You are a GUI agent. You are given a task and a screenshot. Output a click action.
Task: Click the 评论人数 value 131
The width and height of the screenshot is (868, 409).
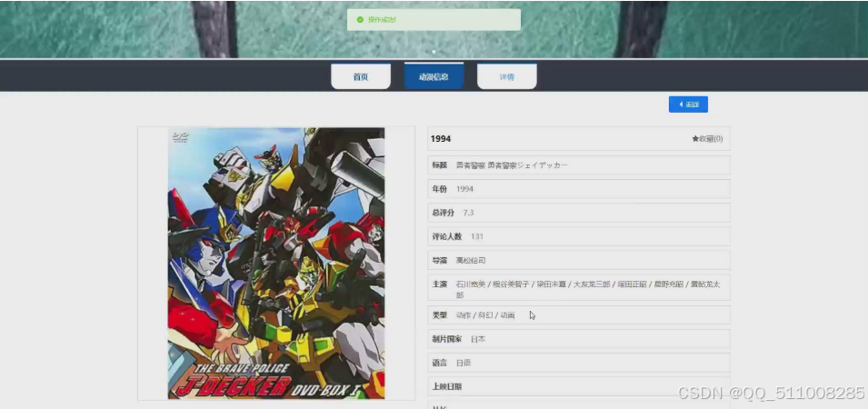476,236
